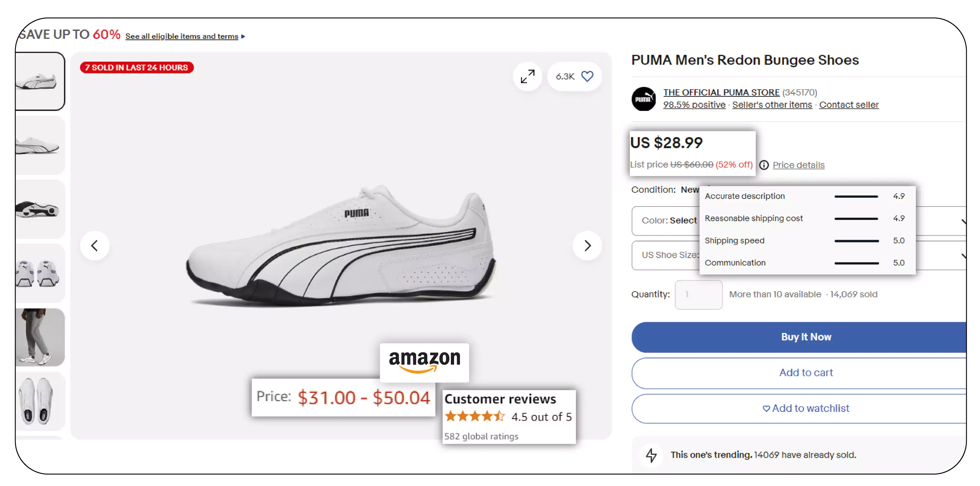Click the Add to cart button
The height and width of the screenshot is (486, 980).
point(805,373)
